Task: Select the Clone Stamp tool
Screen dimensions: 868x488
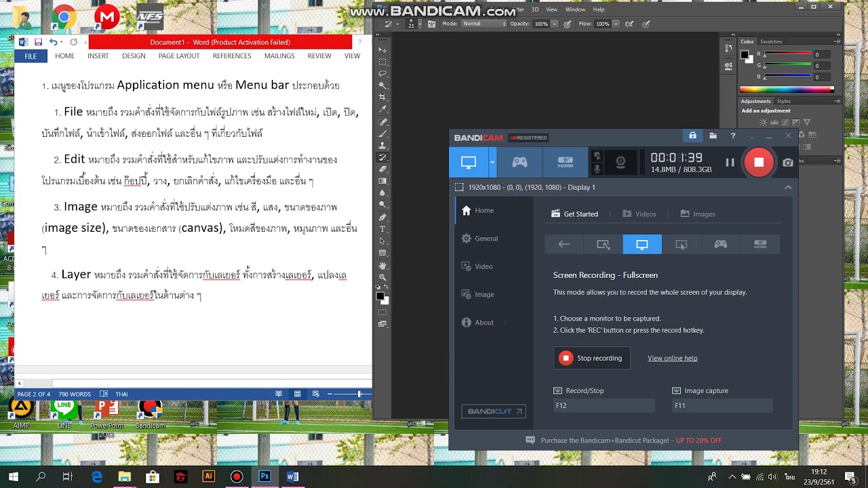Action: coord(382,146)
